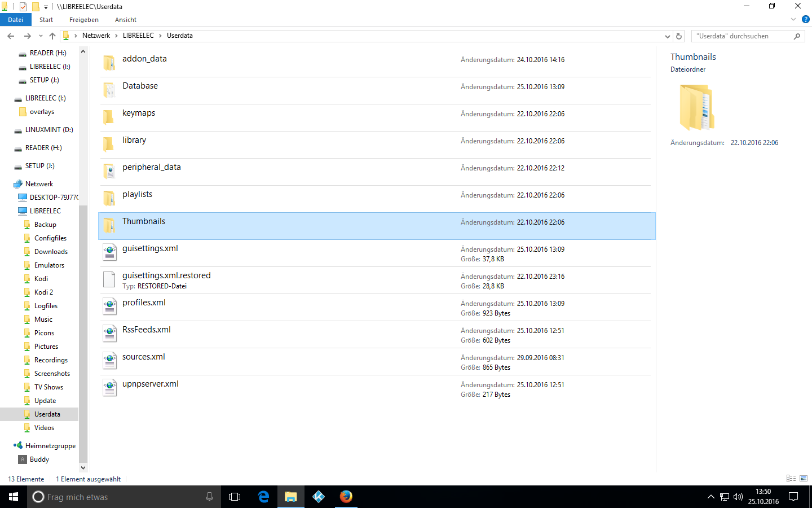Viewport: 812px width, 508px height.
Task: Open Downloads in the navigation tree
Action: 51,252
